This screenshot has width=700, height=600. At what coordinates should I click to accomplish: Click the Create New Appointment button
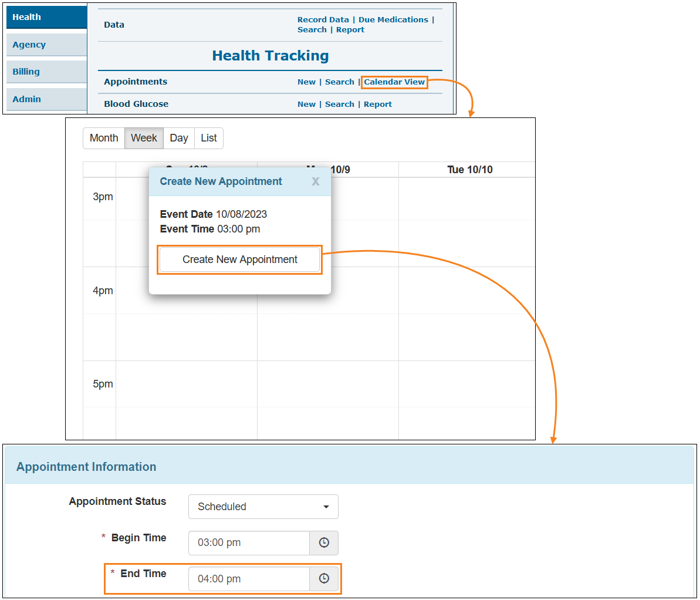(240, 259)
